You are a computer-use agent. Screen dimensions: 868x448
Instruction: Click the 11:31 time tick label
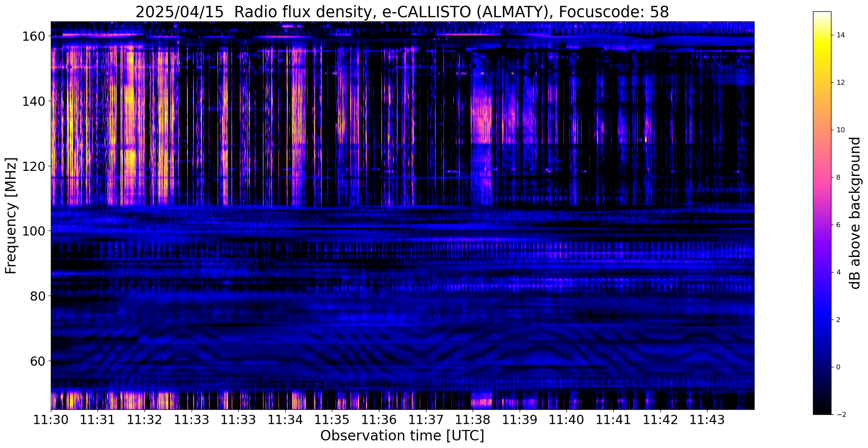coord(98,420)
